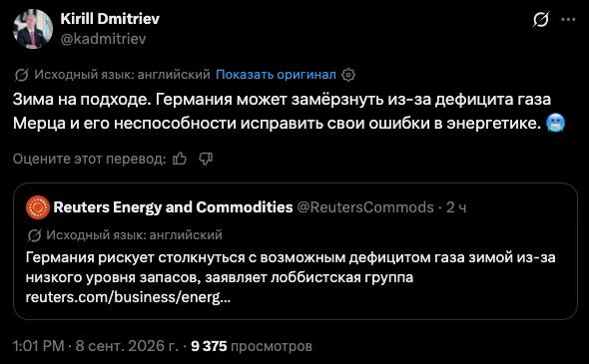Open the 9 375 просмотров view count

click(252, 346)
